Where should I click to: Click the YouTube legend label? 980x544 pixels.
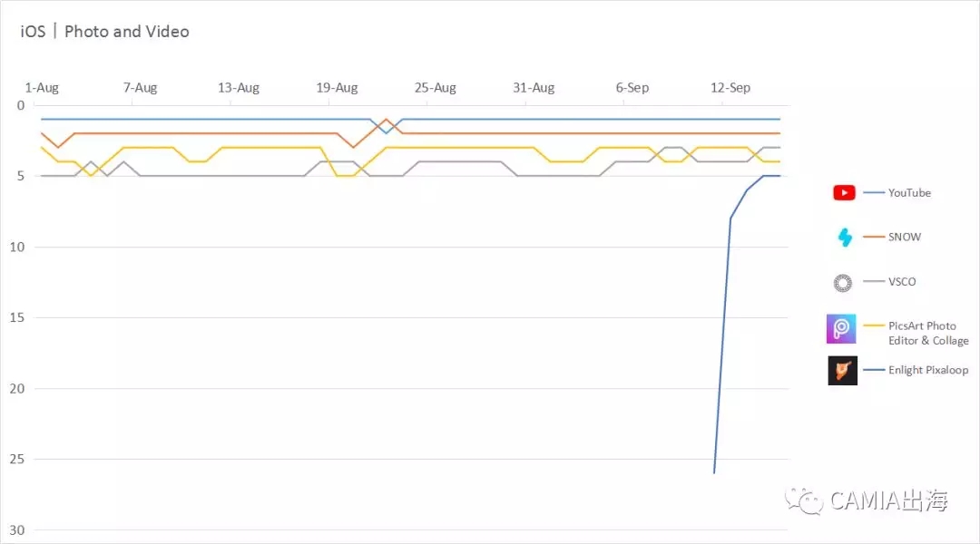(x=909, y=193)
